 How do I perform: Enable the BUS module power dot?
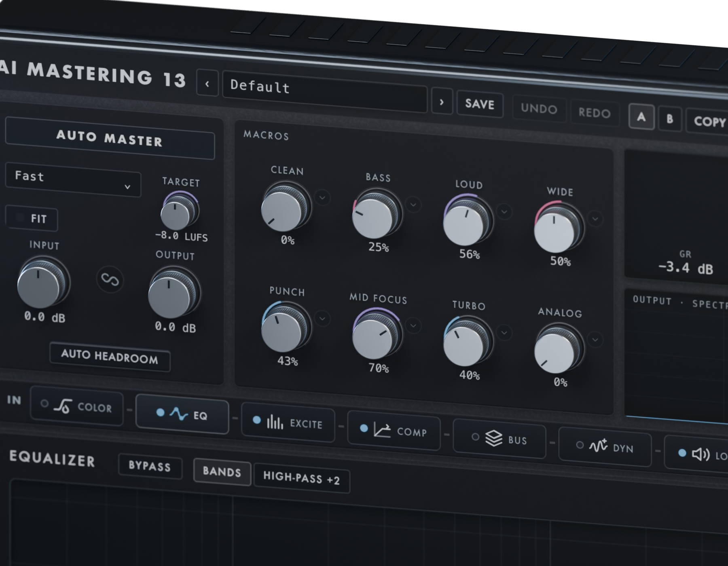475,437
